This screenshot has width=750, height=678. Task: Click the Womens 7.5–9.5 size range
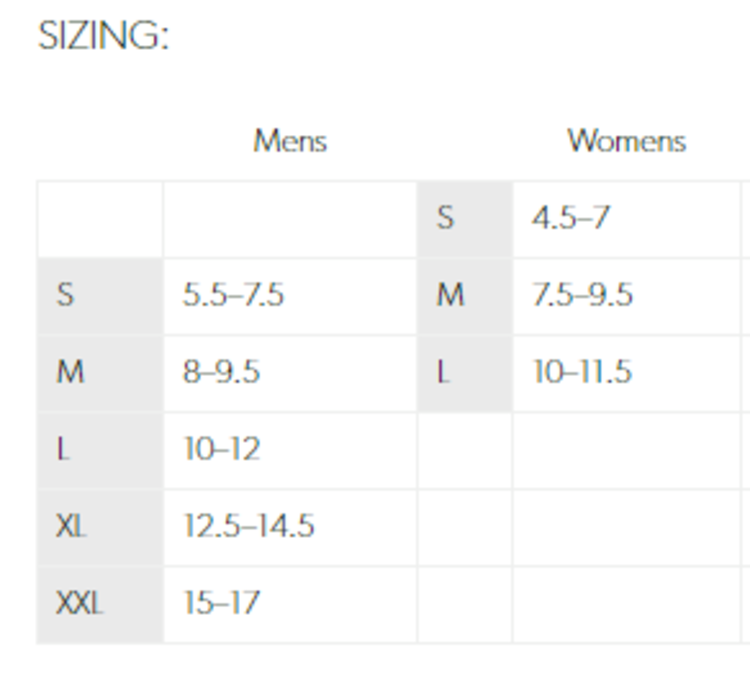583,295
